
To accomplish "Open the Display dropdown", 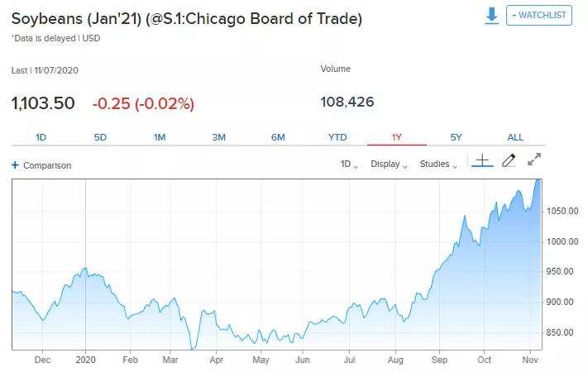I will pyautogui.click(x=390, y=165).
